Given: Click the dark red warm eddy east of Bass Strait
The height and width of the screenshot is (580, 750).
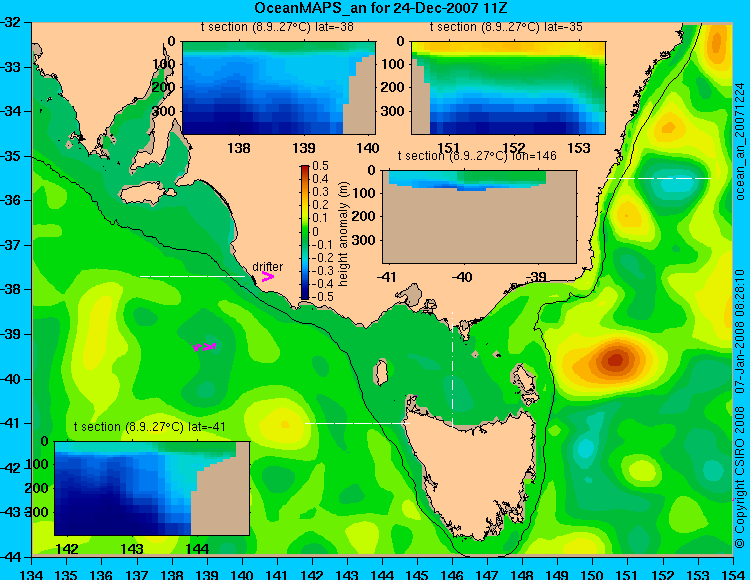Looking at the screenshot, I should pos(616,359).
